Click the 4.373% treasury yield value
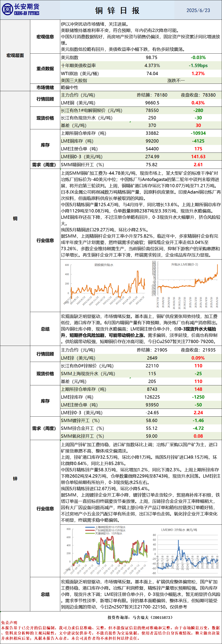Screen dimensions: 222x644 click(x=152, y=66)
